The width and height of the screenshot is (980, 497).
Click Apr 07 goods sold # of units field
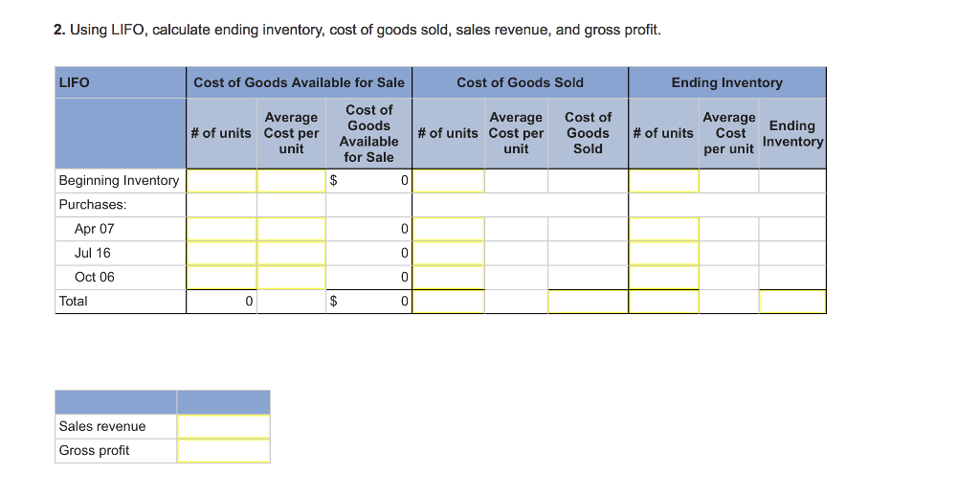448,229
